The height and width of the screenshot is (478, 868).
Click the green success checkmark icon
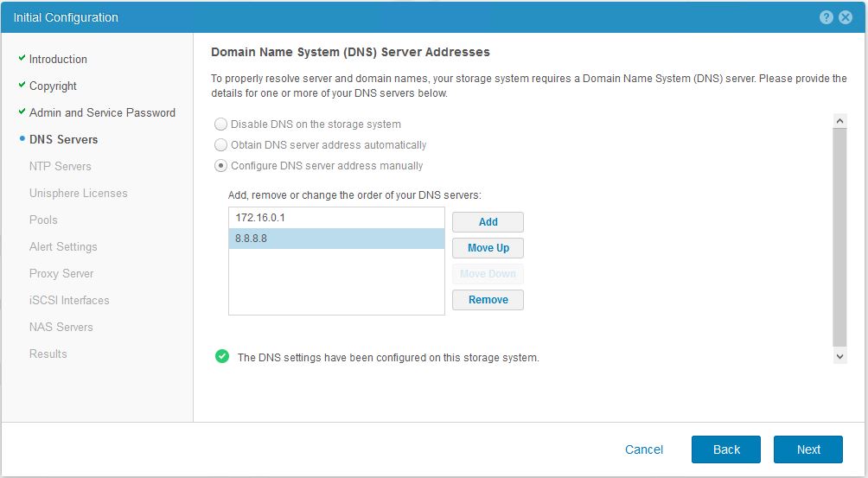pos(222,356)
